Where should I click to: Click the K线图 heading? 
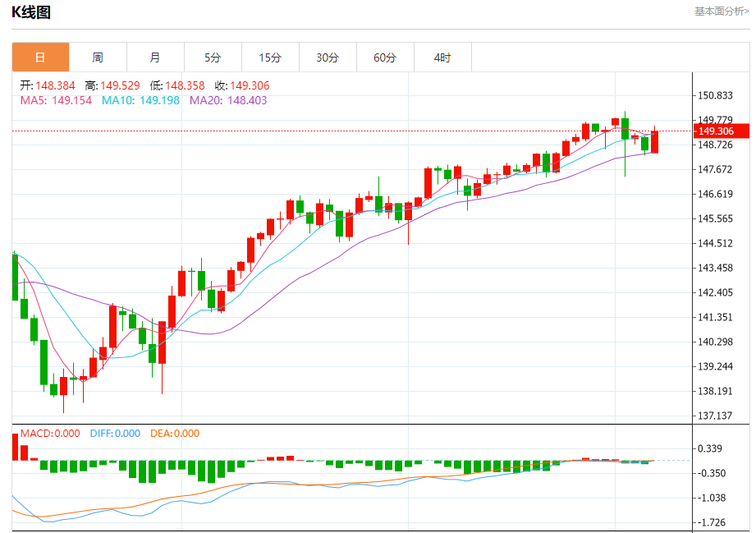pos(31,12)
